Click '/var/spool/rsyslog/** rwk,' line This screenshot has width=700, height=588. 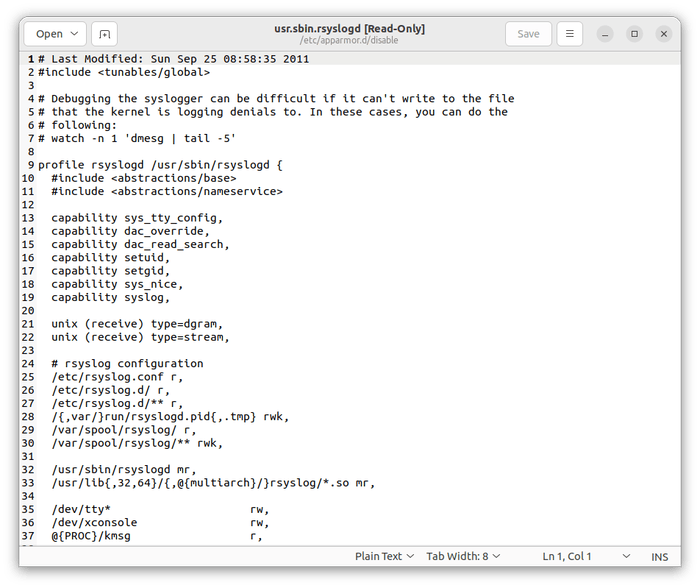137,443
